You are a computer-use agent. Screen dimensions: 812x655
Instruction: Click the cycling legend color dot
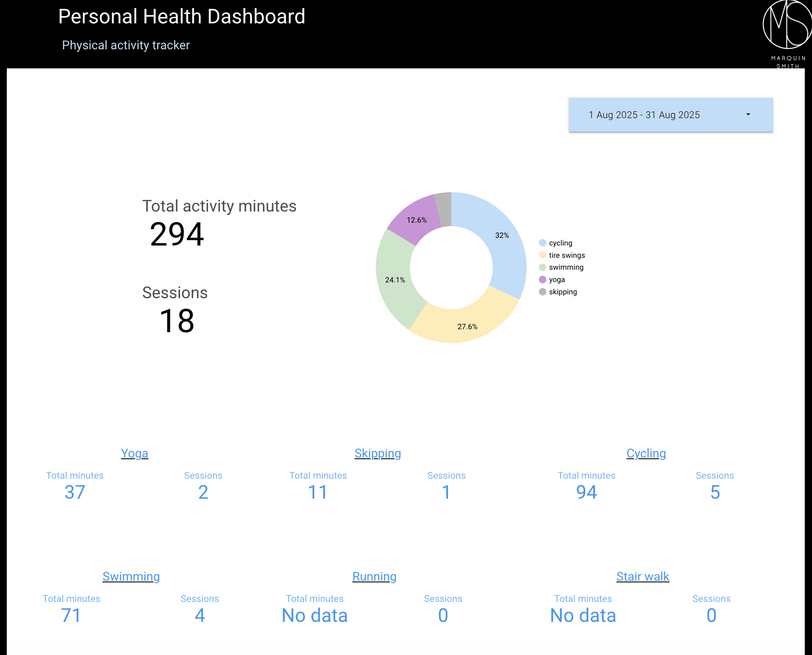tap(542, 243)
